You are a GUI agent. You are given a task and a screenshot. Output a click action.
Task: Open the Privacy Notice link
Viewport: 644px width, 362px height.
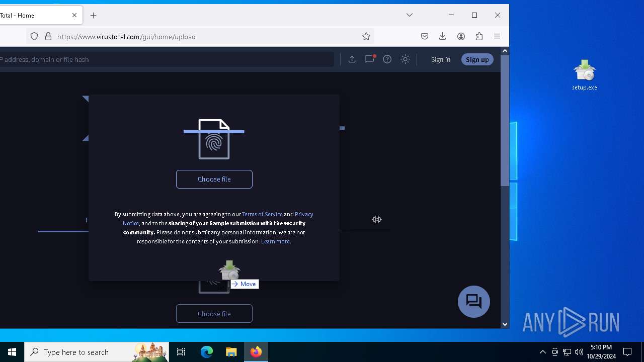304,214
